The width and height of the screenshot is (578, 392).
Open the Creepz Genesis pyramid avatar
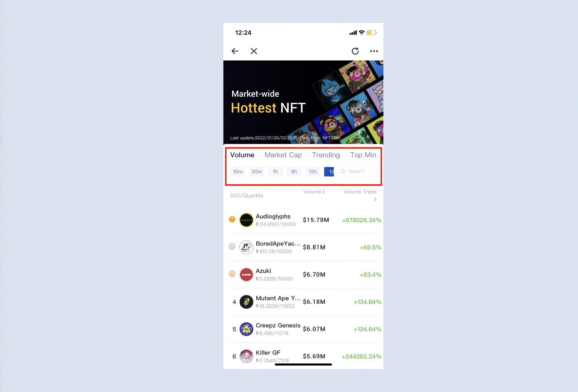coord(246,329)
